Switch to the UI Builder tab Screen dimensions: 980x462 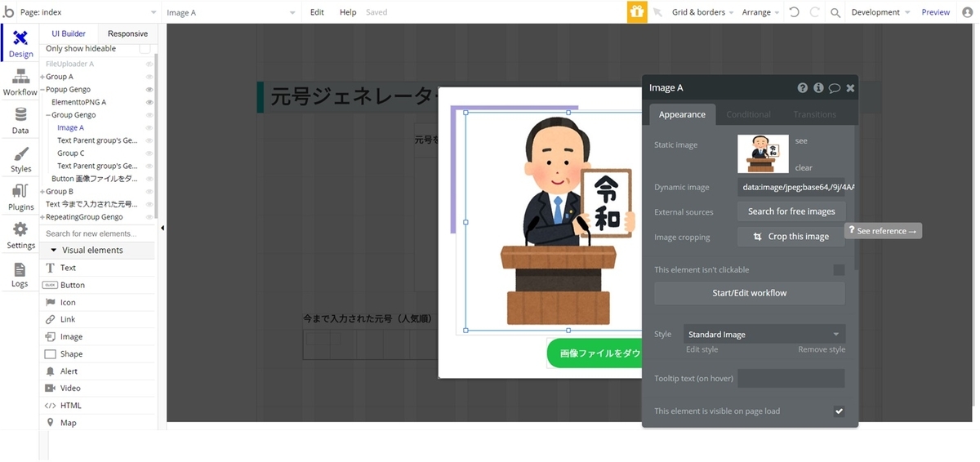coord(69,33)
